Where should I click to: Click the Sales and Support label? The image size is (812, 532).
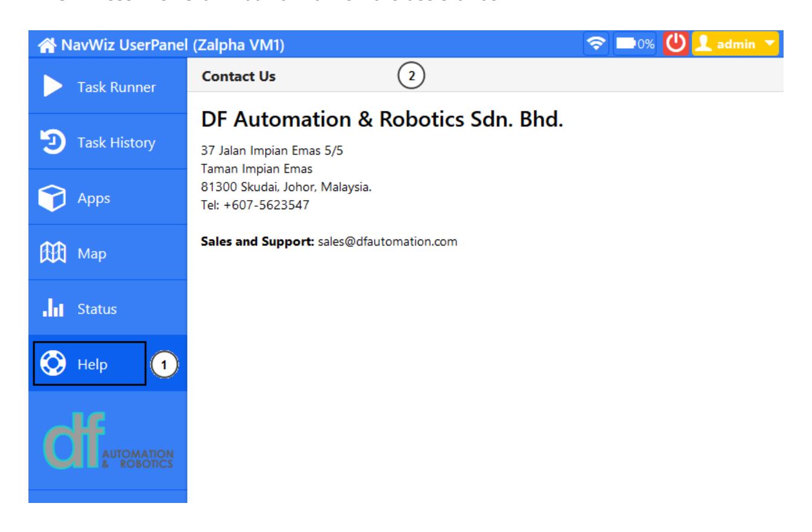click(258, 241)
